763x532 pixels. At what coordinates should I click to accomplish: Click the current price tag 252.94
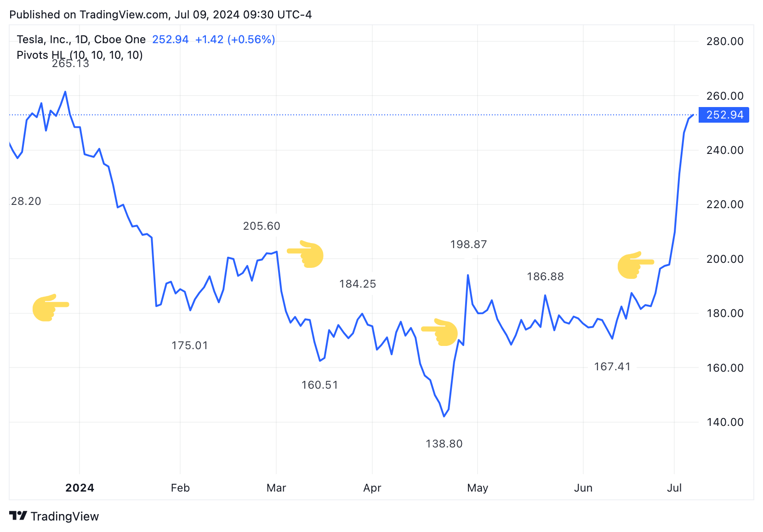pos(724,115)
